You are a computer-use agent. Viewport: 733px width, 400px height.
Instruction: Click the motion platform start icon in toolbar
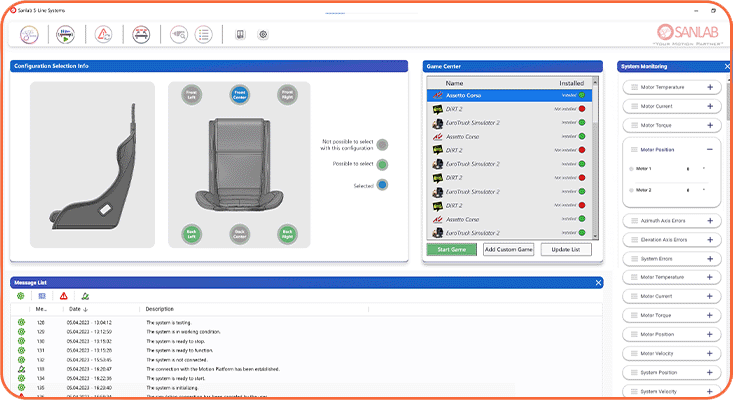click(65, 34)
